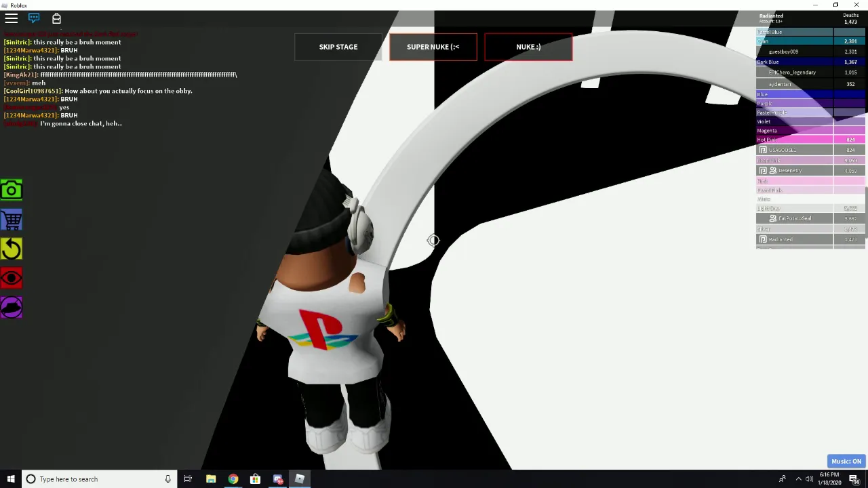The width and height of the screenshot is (868, 488).
Task: Open the People icon in system tray
Action: tap(782, 479)
